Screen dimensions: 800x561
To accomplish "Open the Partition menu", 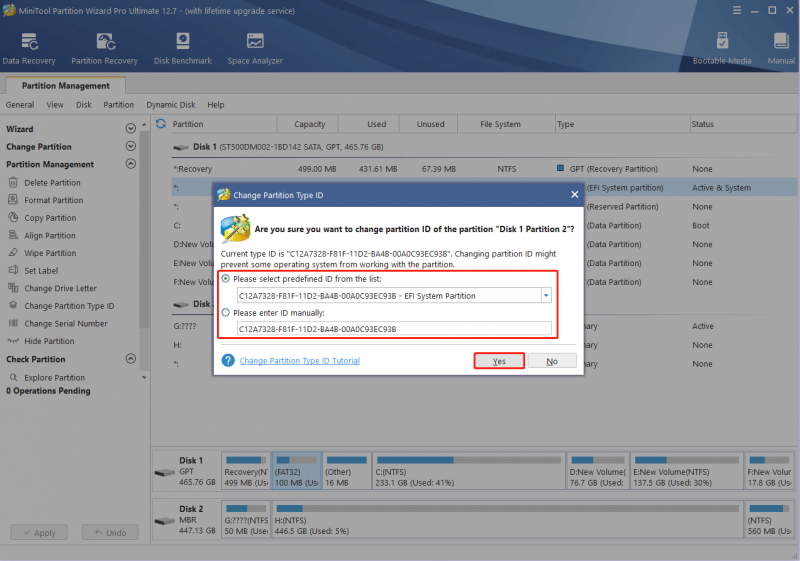I will point(118,105).
